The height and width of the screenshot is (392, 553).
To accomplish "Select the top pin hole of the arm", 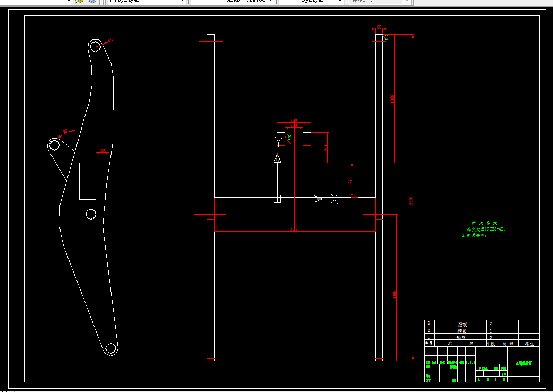I will click(95, 46).
